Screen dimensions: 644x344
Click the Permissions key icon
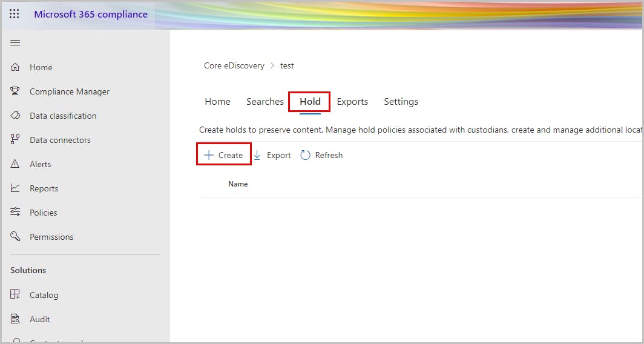point(15,237)
